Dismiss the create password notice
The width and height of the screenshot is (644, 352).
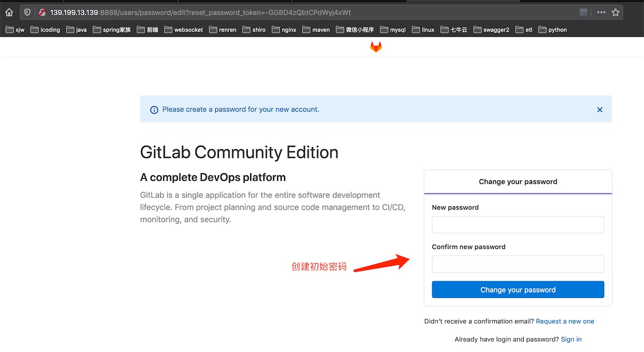click(600, 110)
